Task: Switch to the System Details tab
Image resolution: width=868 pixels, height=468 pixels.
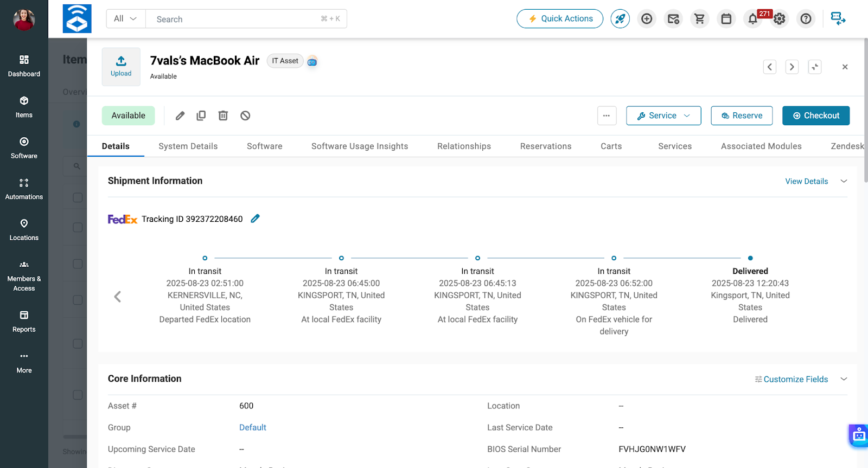Action: pyautogui.click(x=188, y=146)
